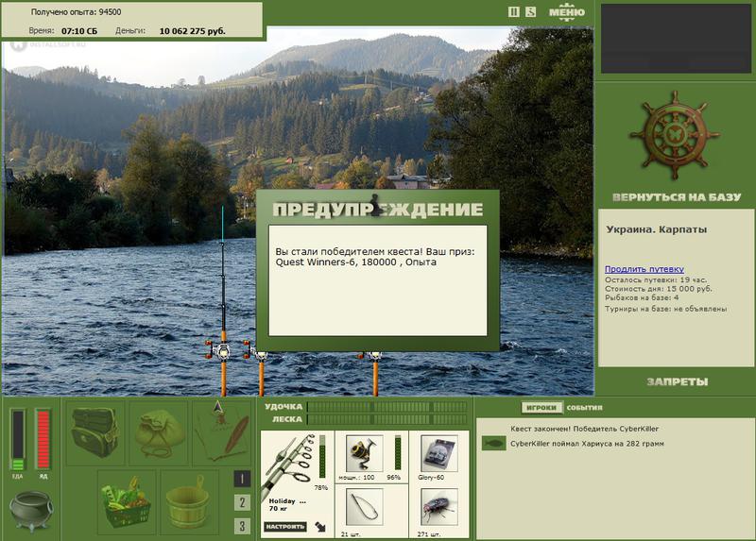
Task: Switch to rod slot 3
Action: (242, 526)
